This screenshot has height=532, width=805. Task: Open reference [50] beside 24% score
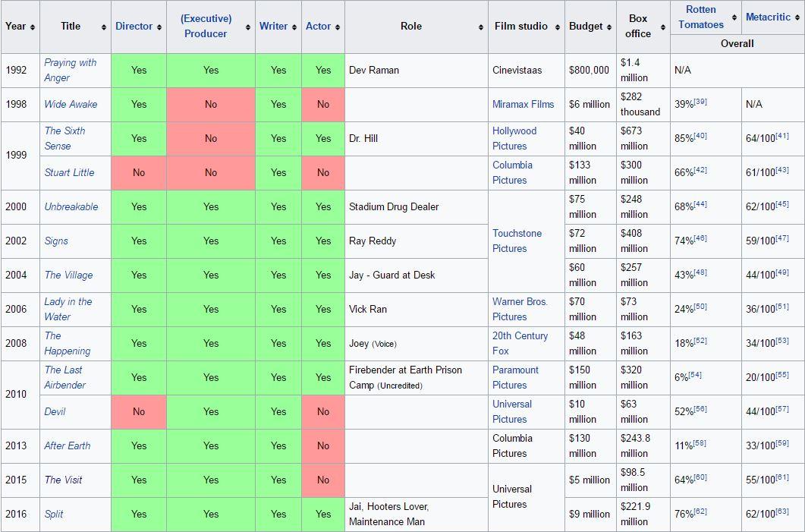click(700, 307)
